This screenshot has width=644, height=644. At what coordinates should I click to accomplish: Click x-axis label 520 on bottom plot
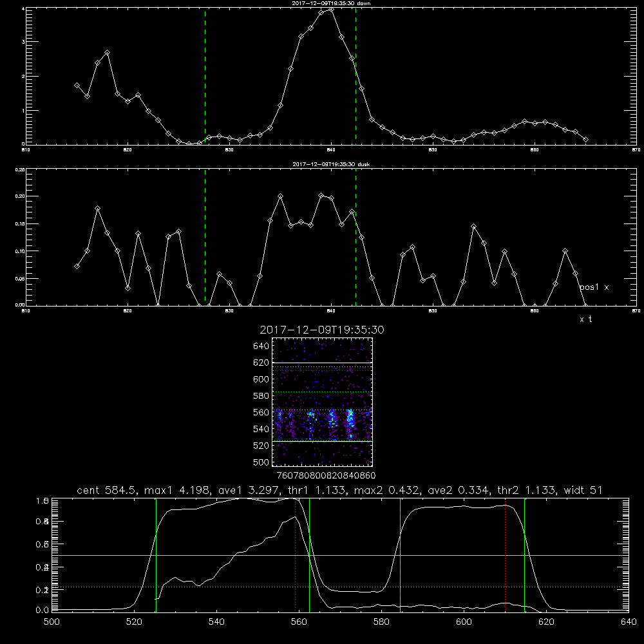click(x=134, y=622)
